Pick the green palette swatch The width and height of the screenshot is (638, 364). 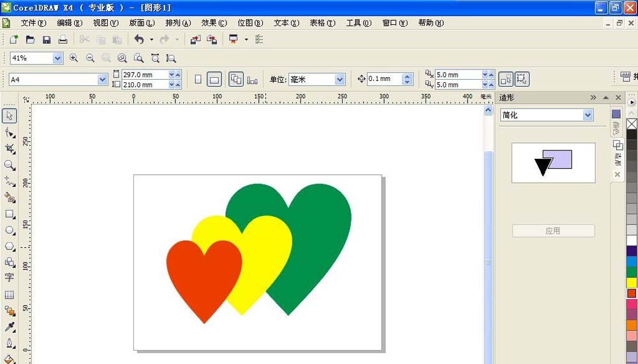632,272
